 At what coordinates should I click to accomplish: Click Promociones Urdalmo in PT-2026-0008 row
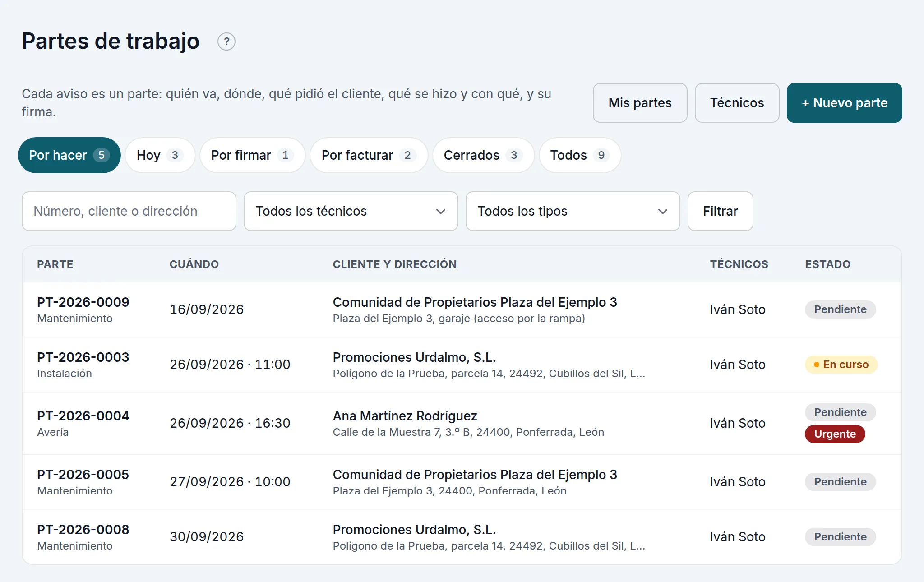414,530
